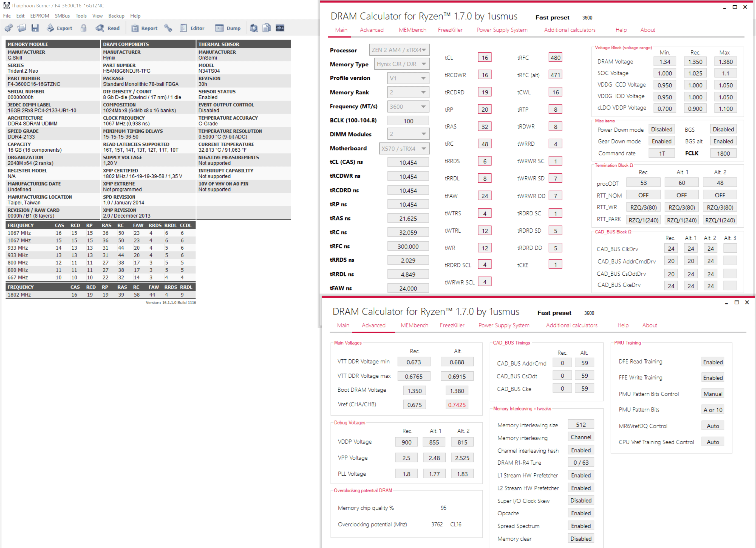This screenshot has height=548, width=756.
Task: Click tRAS value field showing 32
Action: pyautogui.click(x=485, y=127)
